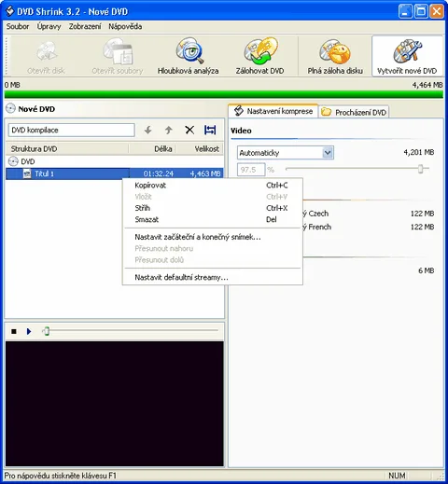The image size is (448, 484).
Task: Click the Délka column header
Action: 152,149
